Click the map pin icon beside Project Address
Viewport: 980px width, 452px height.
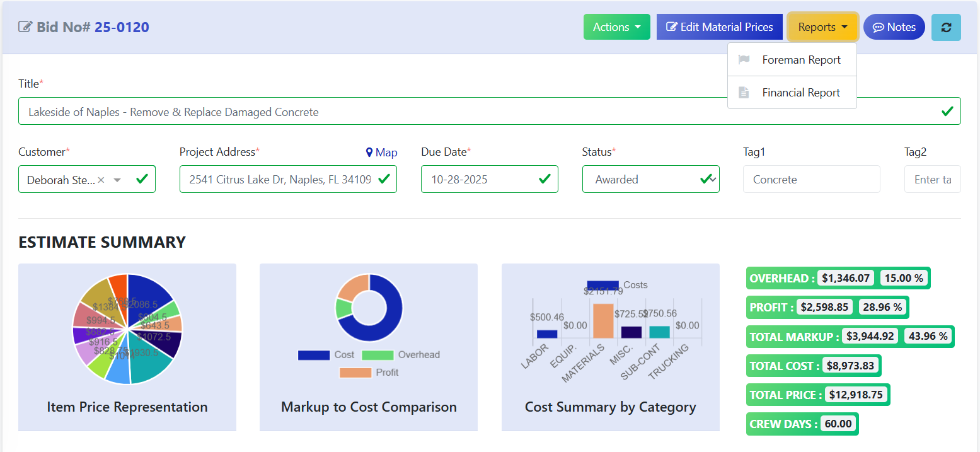369,152
